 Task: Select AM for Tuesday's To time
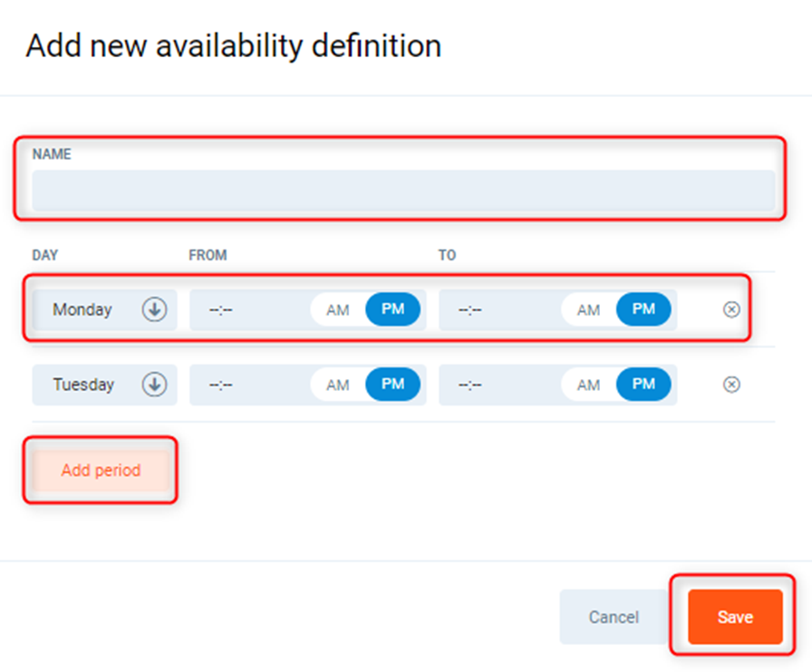(589, 385)
